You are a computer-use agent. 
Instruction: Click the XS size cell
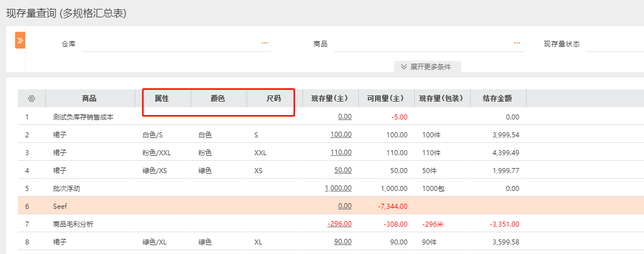(x=274, y=171)
